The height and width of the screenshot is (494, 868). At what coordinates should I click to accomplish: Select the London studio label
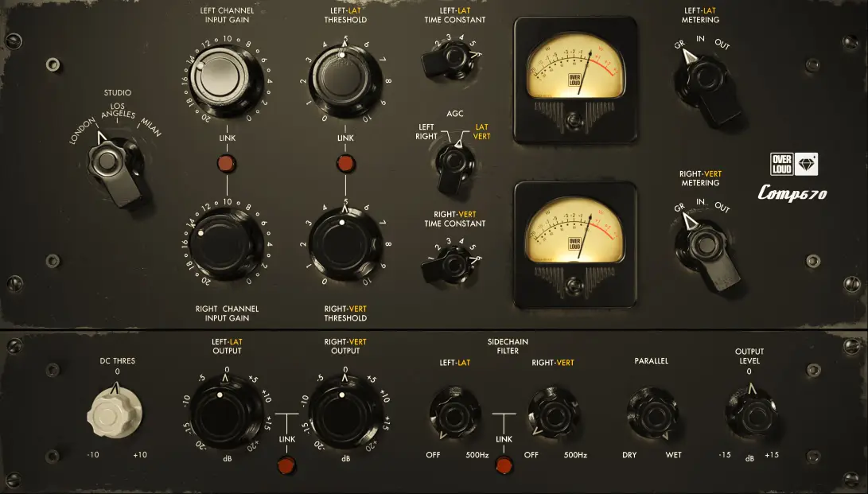point(82,131)
